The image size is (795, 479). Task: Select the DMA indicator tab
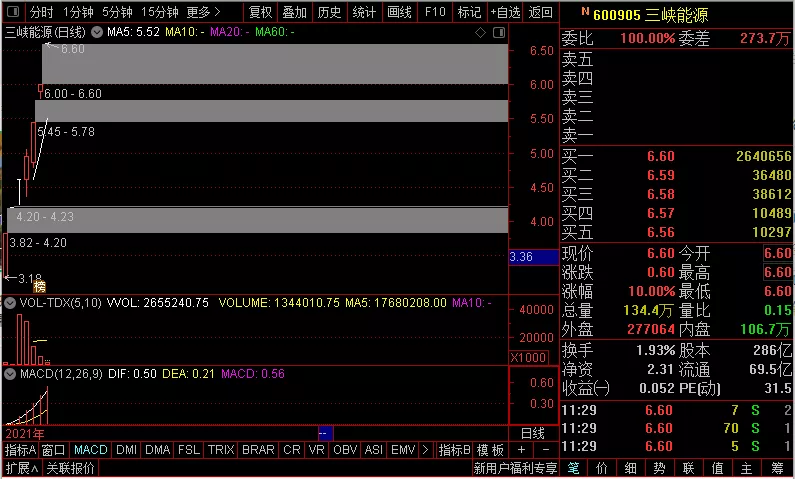(x=157, y=450)
